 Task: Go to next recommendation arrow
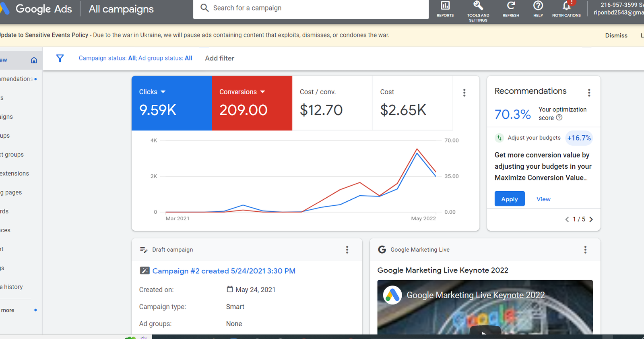[591, 219]
